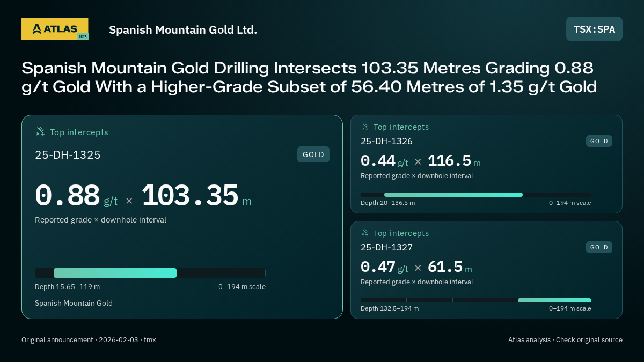Select hole ID 25-DH-1325
The height and width of the screenshot is (362, 644).
coord(68,155)
